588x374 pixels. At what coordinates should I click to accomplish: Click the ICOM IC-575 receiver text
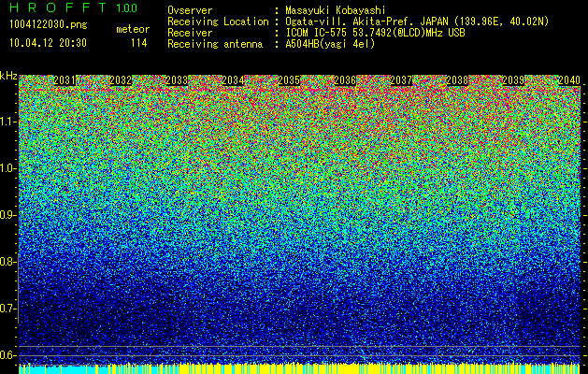[375, 33]
